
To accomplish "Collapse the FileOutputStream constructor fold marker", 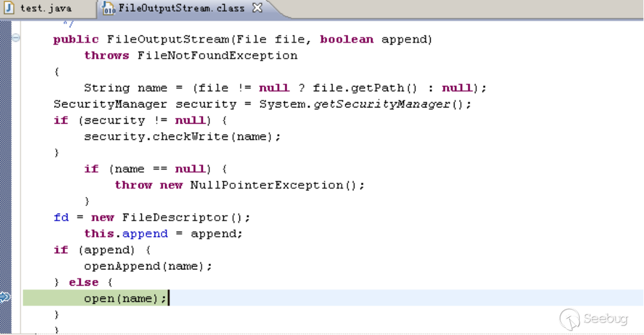I will [x=16, y=38].
